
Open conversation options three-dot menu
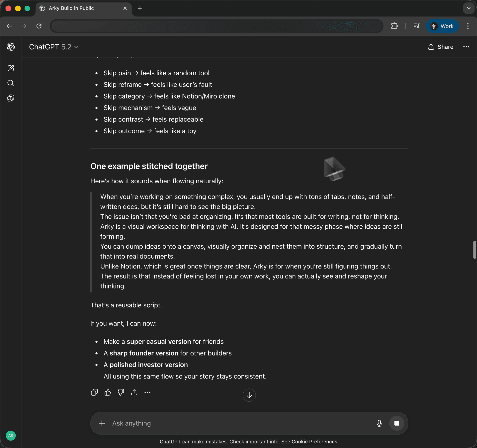466,47
